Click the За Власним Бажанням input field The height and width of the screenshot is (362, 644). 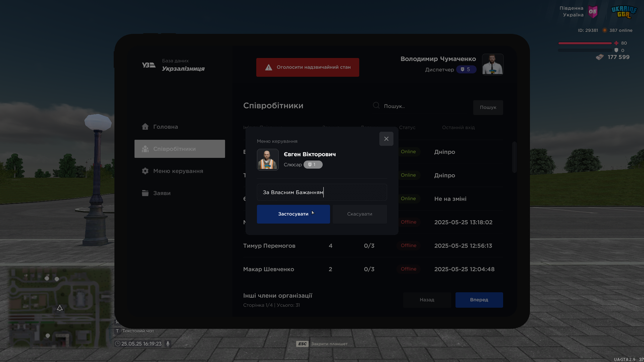point(322,192)
